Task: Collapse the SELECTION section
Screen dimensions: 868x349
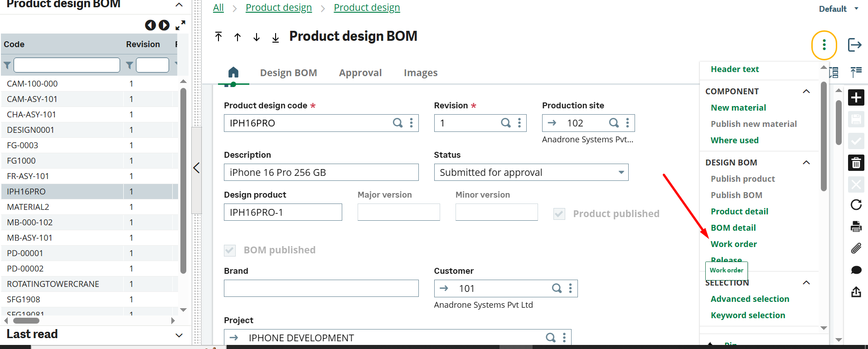Action: coord(806,282)
